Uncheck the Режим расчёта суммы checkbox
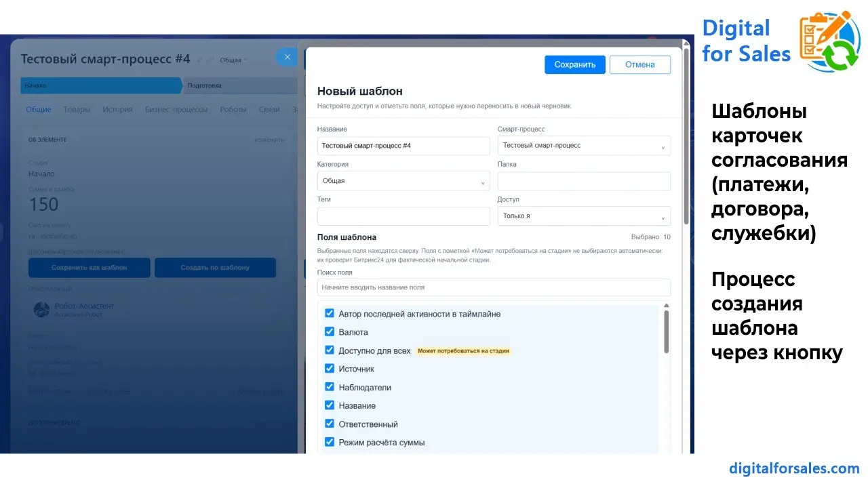Image resolution: width=868 pixels, height=488 pixels. 330,442
